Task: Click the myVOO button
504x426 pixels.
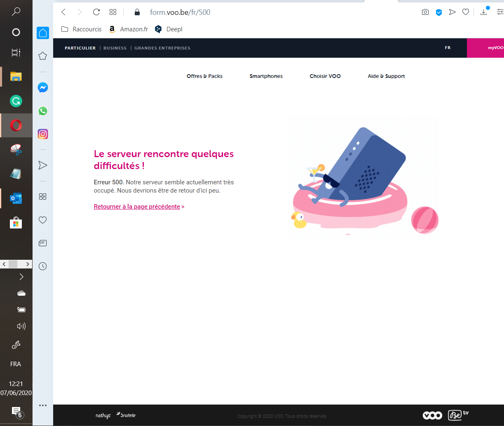Action: point(495,48)
